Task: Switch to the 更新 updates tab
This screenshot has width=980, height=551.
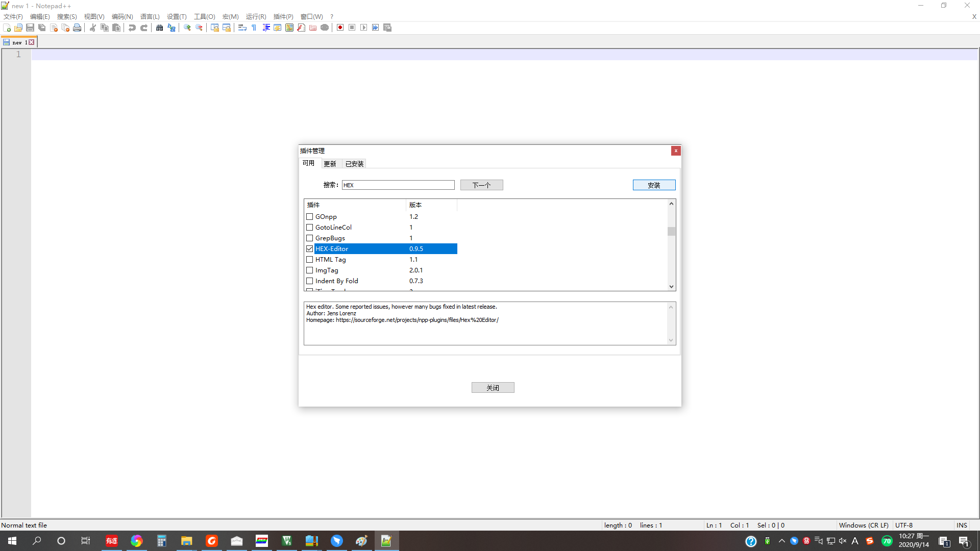Action: pyautogui.click(x=330, y=163)
